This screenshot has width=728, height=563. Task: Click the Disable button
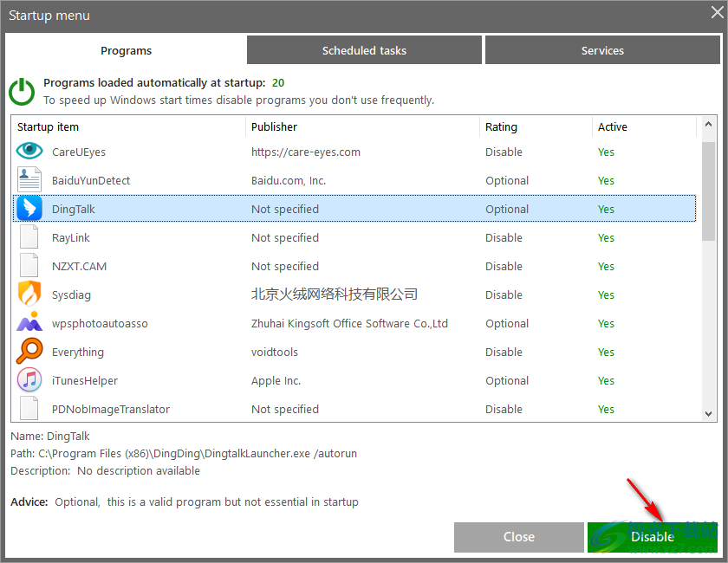click(x=652, y=537)
